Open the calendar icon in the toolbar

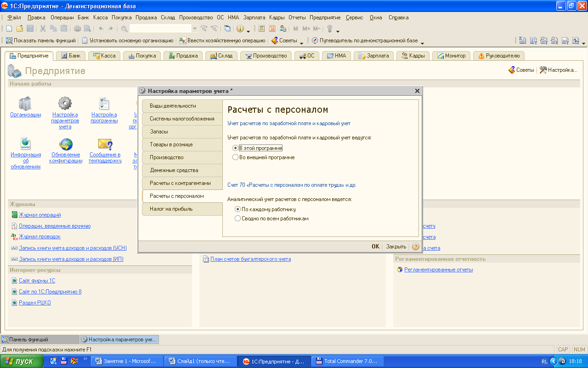(x=272, y=29)
